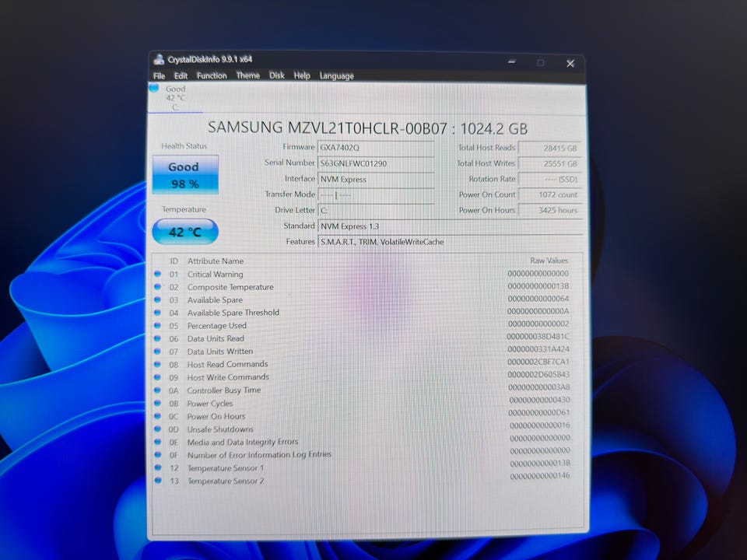Click the status dot for Power Cycles
The height and width of the screenshot is (560, 747).
[158, 403]
